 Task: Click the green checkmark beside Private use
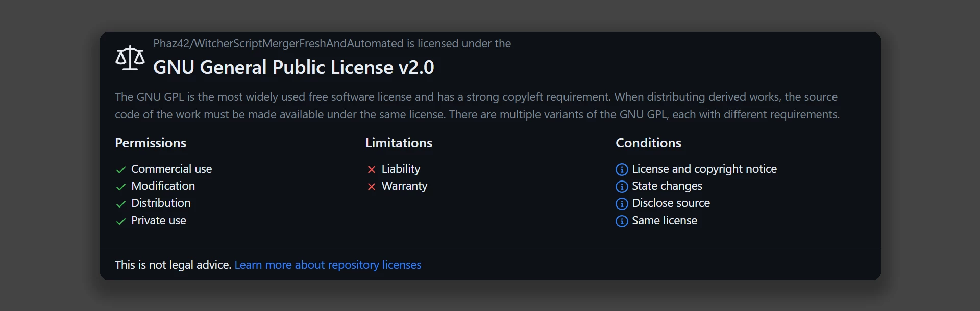click(x=121, y=221)
